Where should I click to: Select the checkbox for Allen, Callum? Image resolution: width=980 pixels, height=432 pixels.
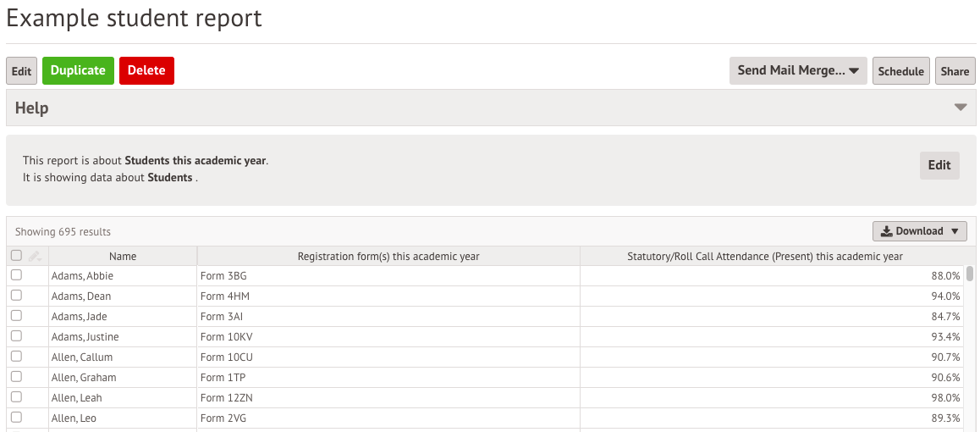point(16,357)
